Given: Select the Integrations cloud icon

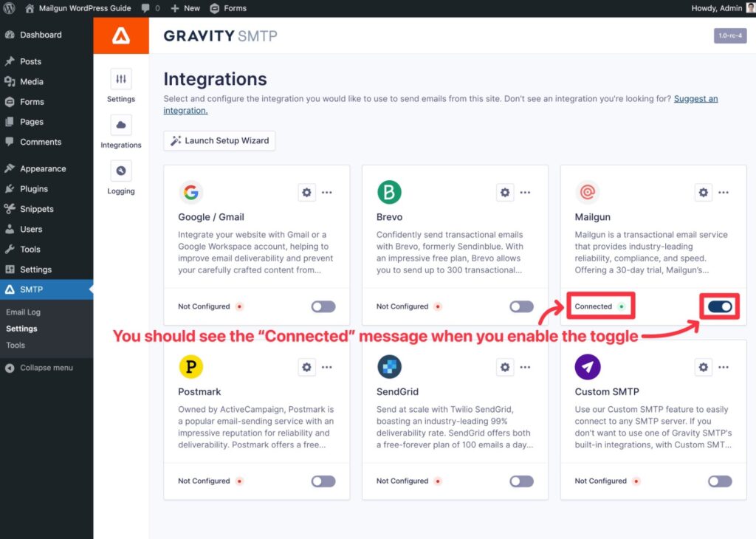Looking at the screenshot, I should [x=120, y=125].
